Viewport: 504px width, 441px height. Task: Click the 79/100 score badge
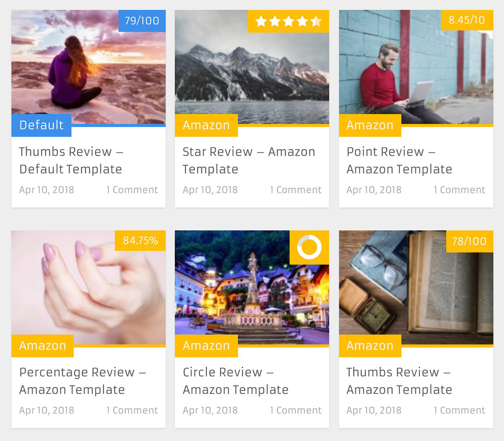tap(142, 21)
